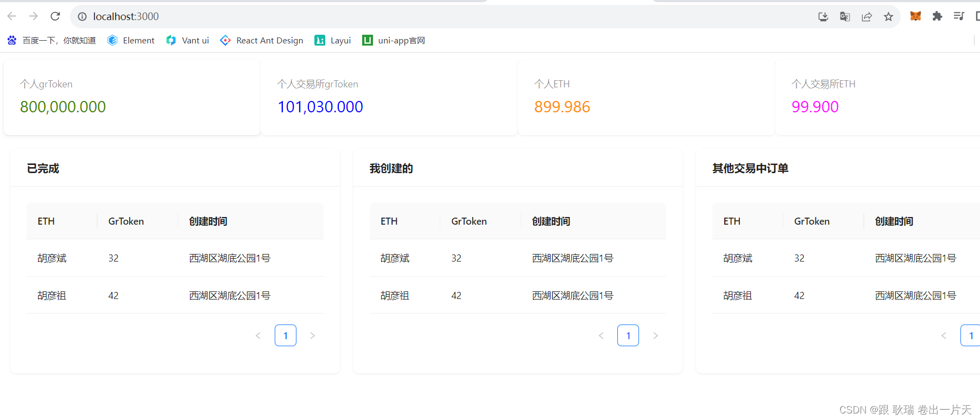Click the 我创建的 card heading
Screen dimensions: 980x420
coord(391,169)
